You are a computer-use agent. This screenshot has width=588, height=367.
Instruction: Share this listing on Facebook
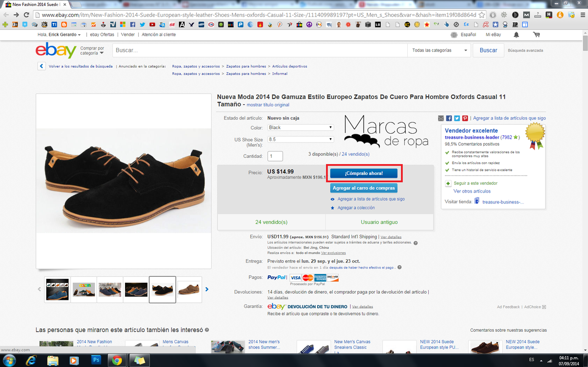click(449, 118)
